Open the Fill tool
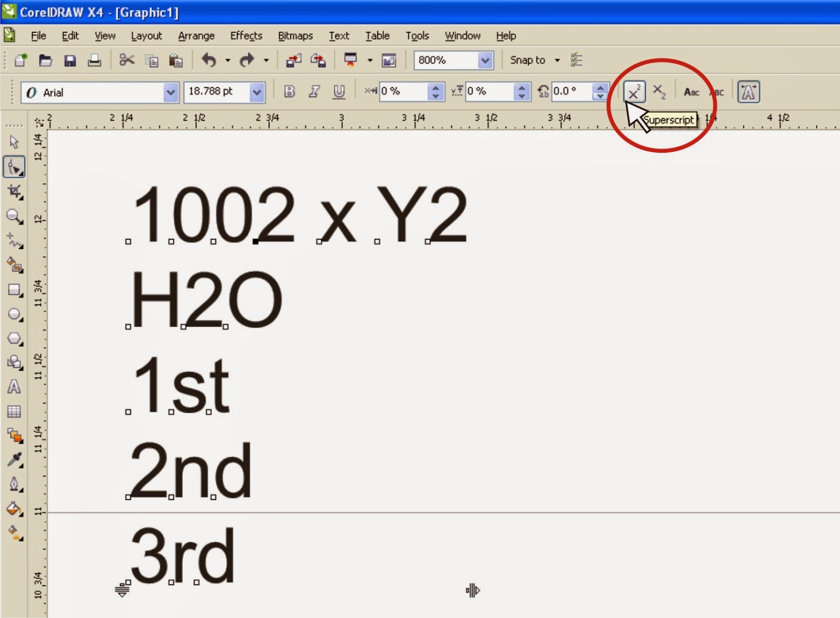This screenshot has width=840, height=618. coord(15,508)
